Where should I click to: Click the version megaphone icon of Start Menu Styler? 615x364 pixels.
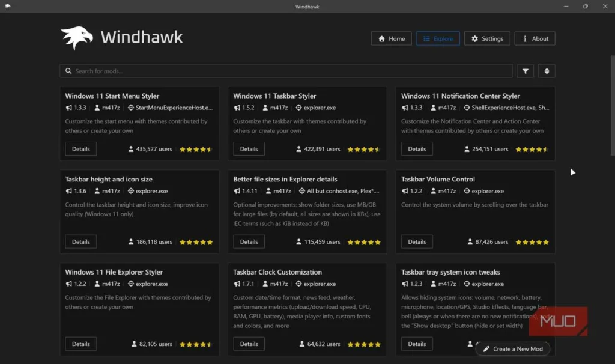[68, 108]
